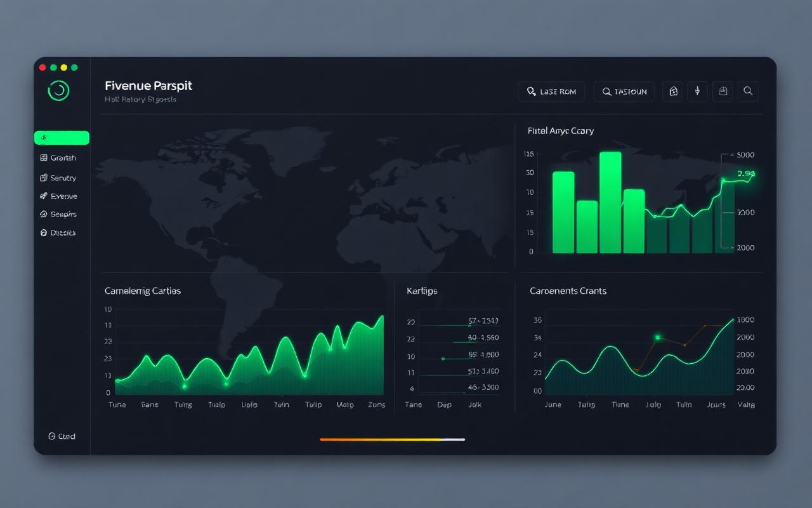Click the bag-shaped toolbar icon
The width and height of the screenshot is (812, 508).
[723, 91]
